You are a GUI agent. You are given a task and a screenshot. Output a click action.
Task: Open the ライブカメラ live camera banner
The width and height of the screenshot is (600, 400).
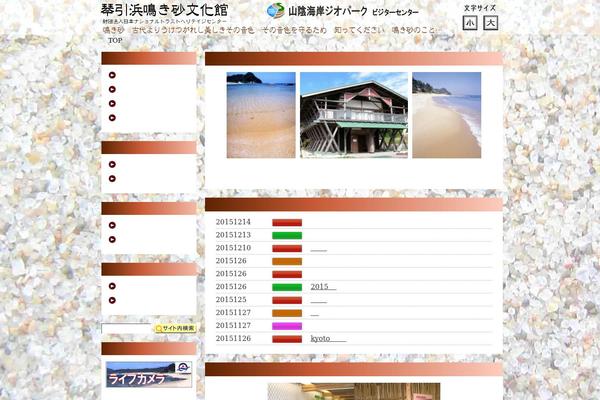click(149, 374)
